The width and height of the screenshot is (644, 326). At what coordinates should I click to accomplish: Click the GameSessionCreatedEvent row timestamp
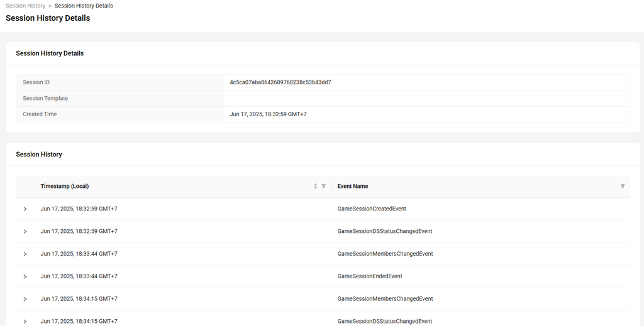(x=79, y=209)
